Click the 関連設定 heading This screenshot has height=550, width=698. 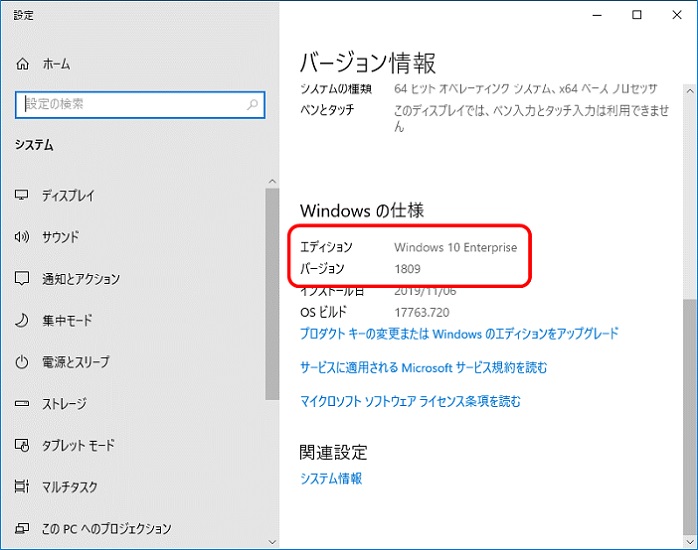pyautogui.click(x=333, y=453)
